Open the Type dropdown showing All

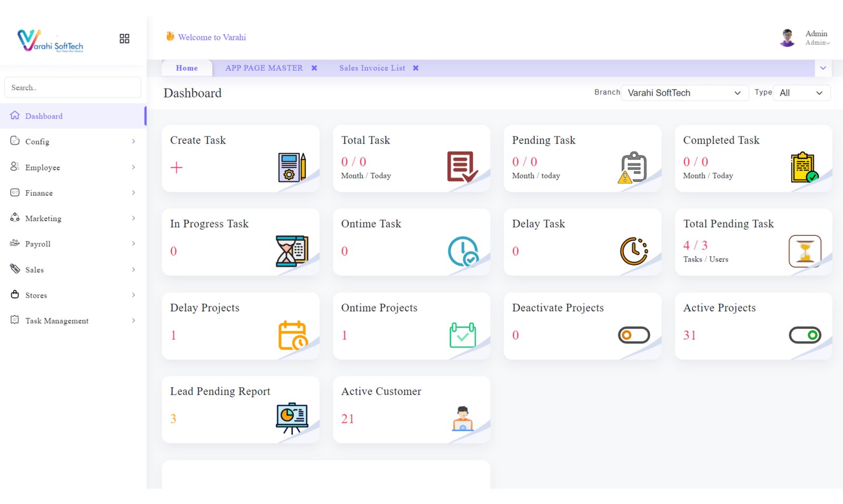[802, 93]
